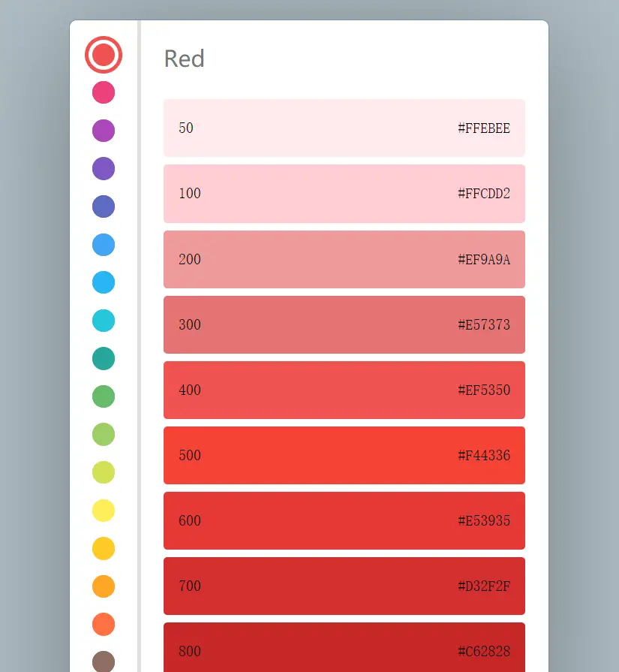Choose the Red 300 swatch #E57373
This screenshot has height=672, width=619.
point(344,324)
